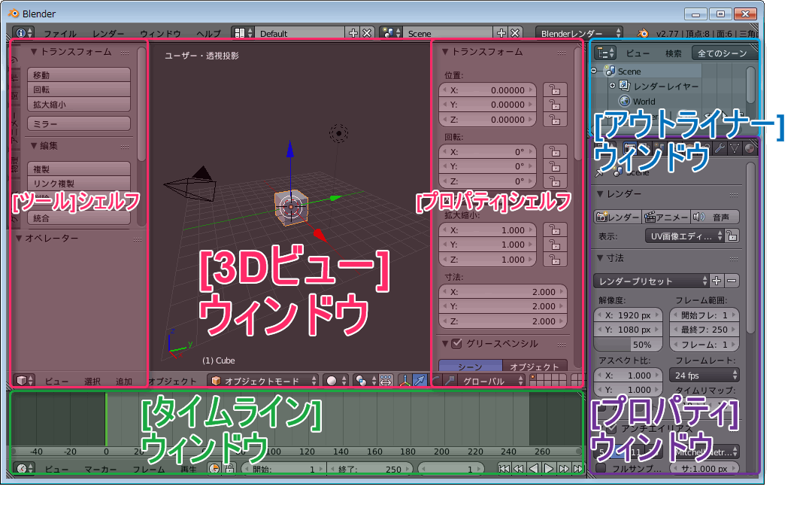The height and width of the screenshot is (517, 812).
Task: Open the 24 fps frame rate dropdown
Action: point(704,375)
